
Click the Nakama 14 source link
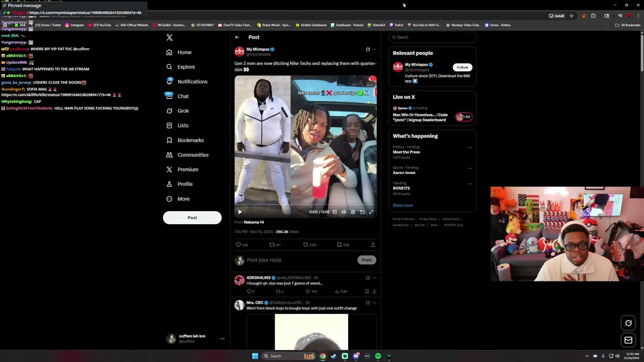[x=254, y=222]
